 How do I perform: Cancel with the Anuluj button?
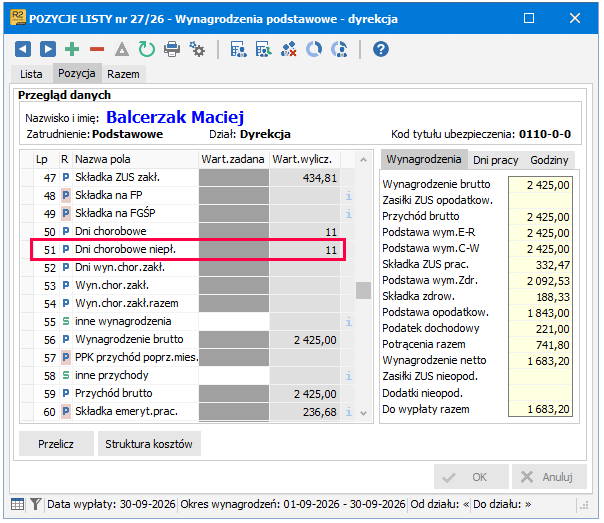(549, 477)
